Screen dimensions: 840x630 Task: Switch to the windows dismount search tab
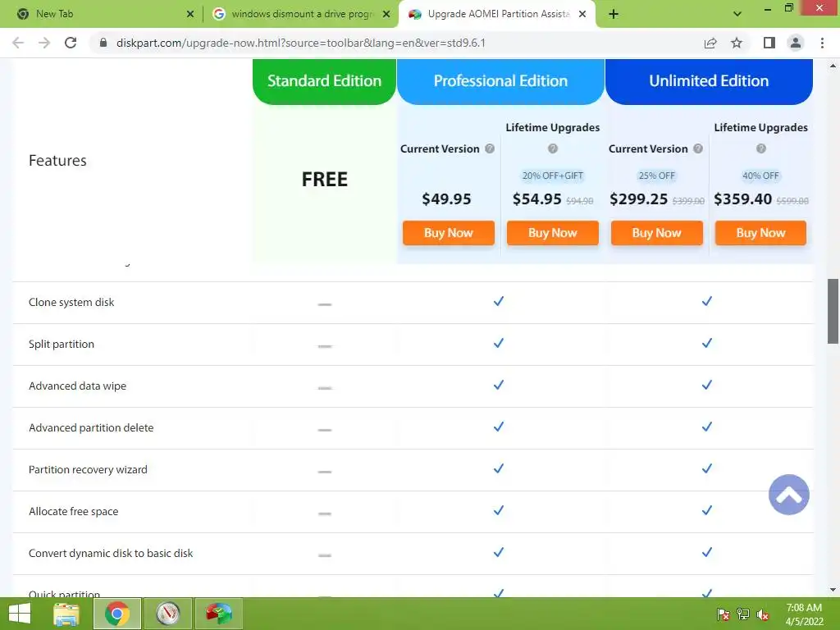coord(302,14)
